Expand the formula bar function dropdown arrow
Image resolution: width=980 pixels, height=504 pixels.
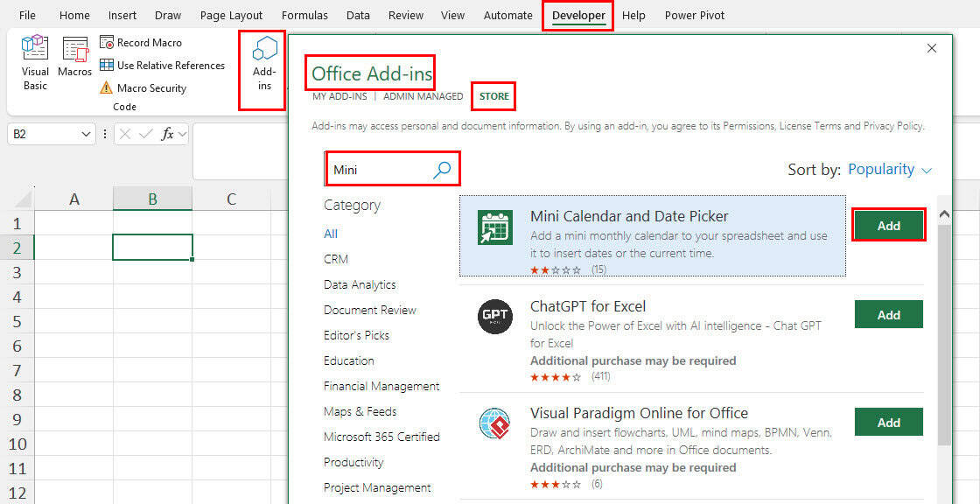tap(182, 134)
